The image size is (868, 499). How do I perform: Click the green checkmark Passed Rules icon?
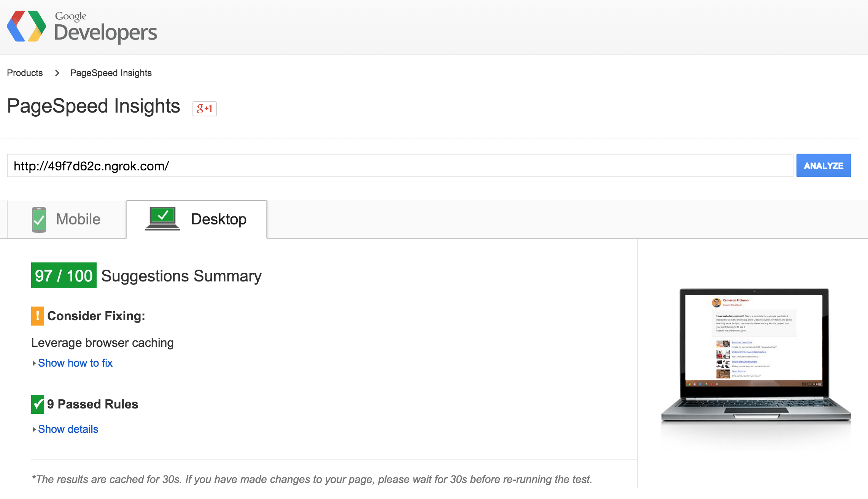tap(37, 404)
